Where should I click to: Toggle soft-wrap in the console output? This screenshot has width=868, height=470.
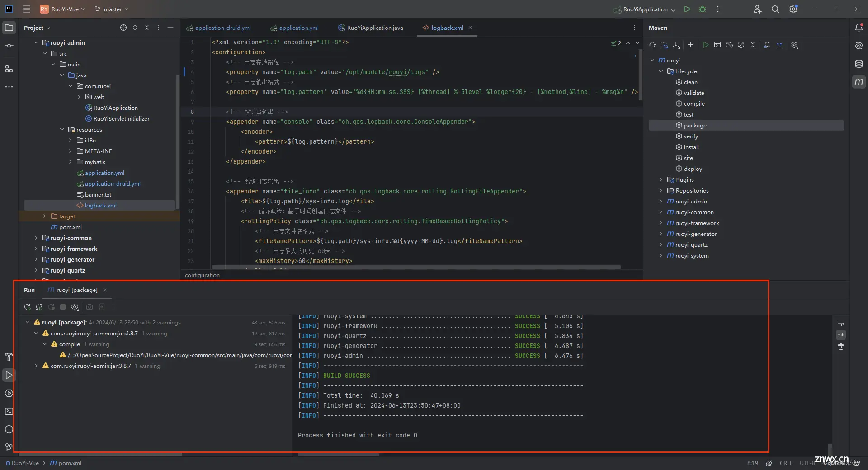click(841, 323)
